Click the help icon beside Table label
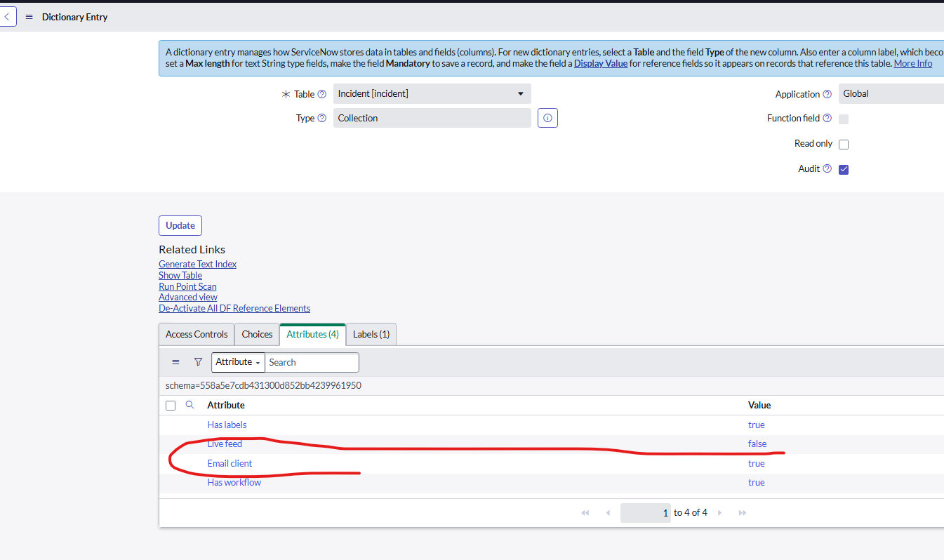 [321, 94]
